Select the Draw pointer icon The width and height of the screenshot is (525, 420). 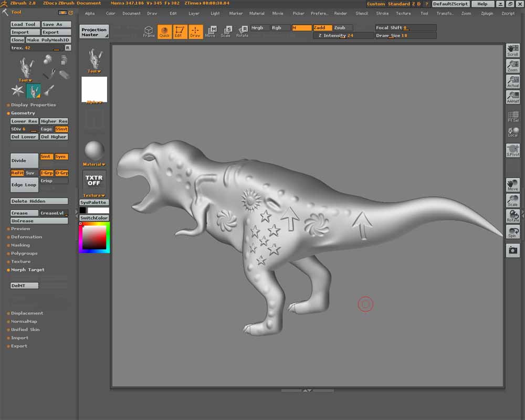click(x=195, y=31)
